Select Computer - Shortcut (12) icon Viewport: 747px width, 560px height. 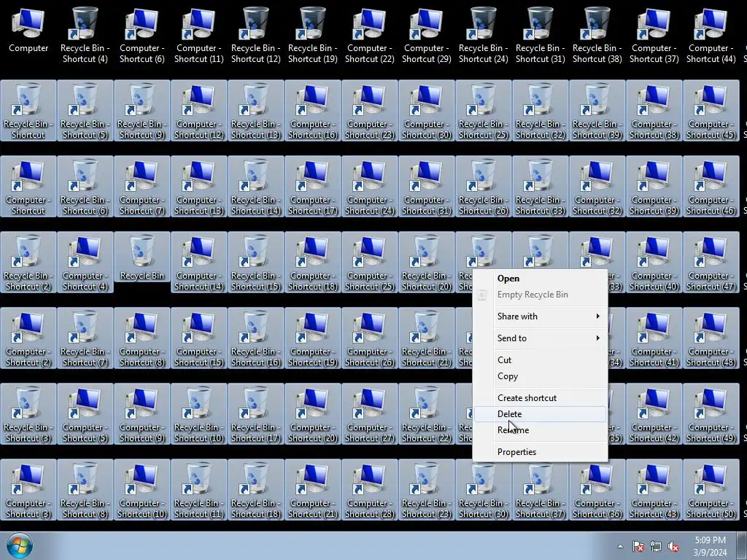click(199, 111)
